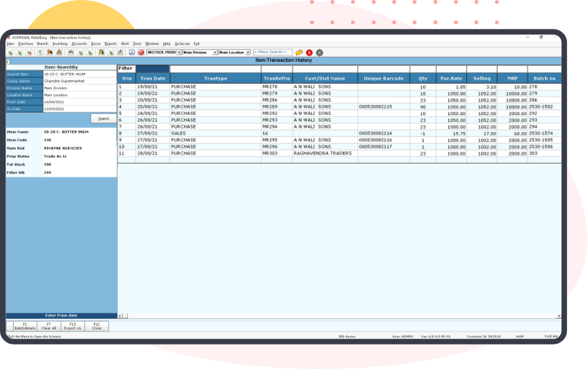This screenshot has width=588, height=369.
Task: Collapse the left search panel arrow
Action: tap(8, 61)
